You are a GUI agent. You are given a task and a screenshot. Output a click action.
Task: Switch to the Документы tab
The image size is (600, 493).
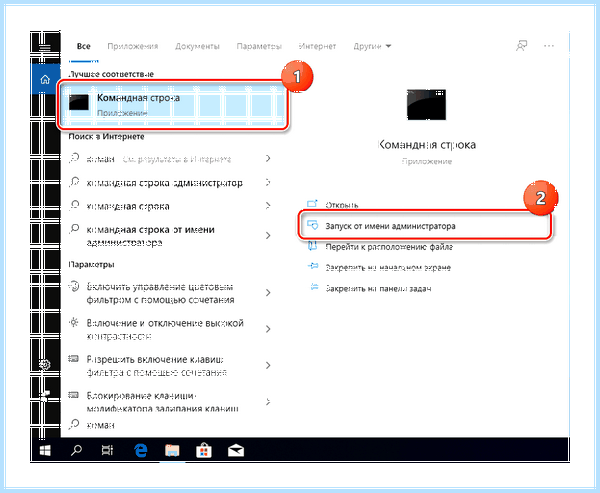197,46
